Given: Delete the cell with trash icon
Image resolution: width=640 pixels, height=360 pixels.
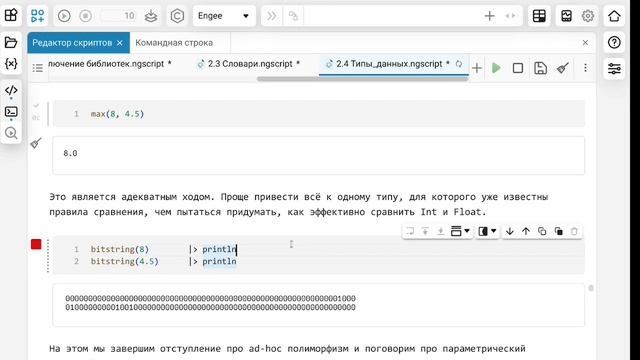Looking at the screenshot, I should coord(574,231).
